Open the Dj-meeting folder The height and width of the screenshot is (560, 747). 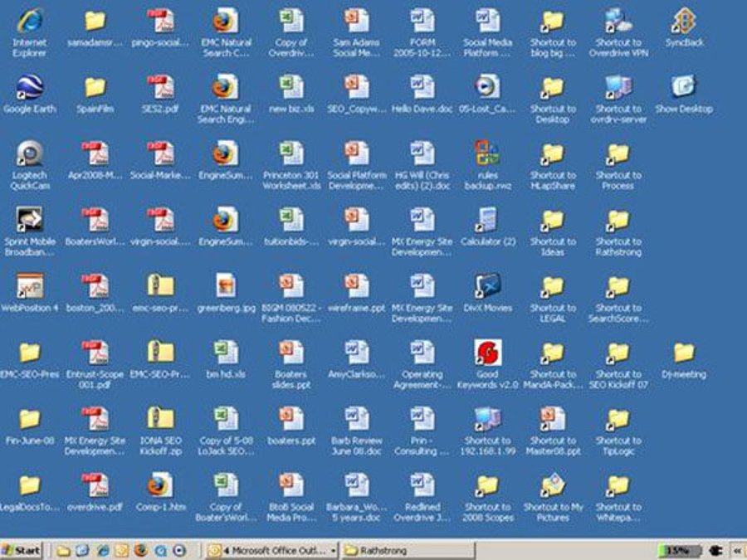(x=683, y=353)
